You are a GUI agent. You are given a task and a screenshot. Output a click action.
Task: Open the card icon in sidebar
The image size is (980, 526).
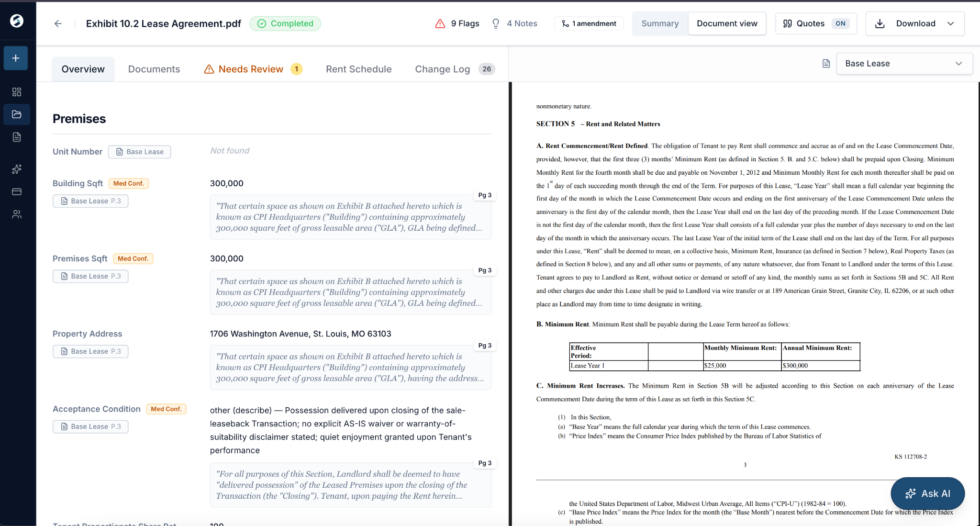[x=17, y=192]
